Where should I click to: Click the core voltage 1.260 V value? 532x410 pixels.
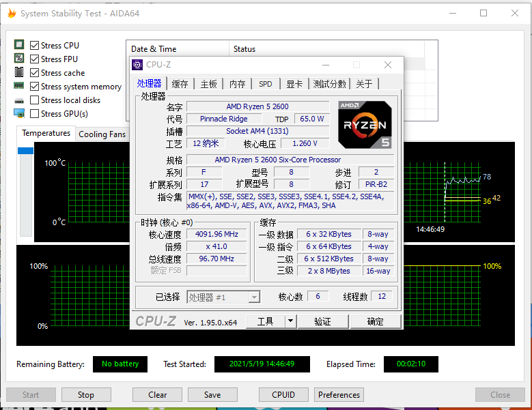click(305, 143)
